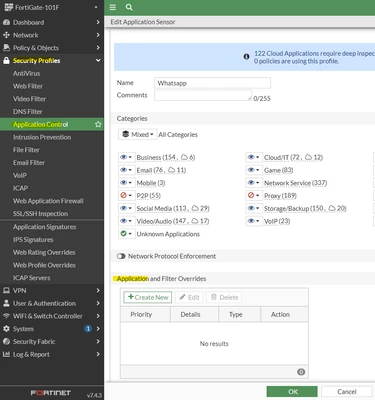Sort by Priority column header
This screenshot has height=400, width=375.
pyautogui.click(x=145, y=314)
